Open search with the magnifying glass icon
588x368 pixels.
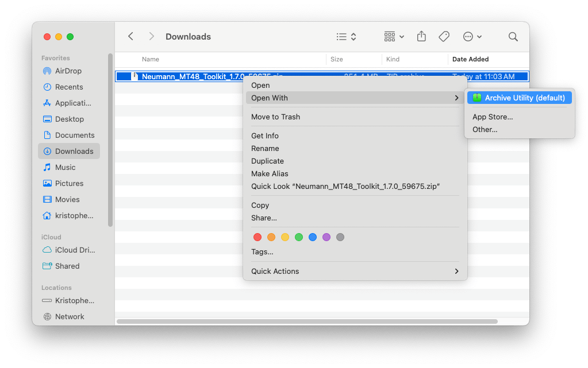click(x=513, y=37)
